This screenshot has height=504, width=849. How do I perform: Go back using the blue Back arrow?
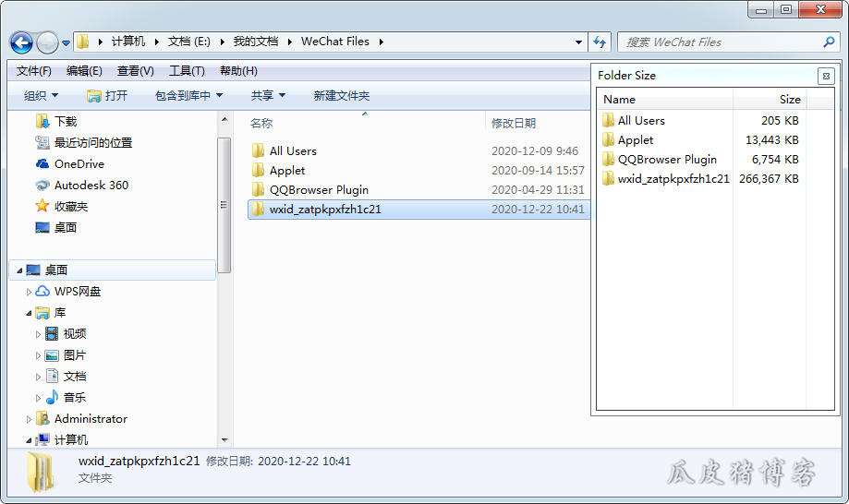coord(21,42)
